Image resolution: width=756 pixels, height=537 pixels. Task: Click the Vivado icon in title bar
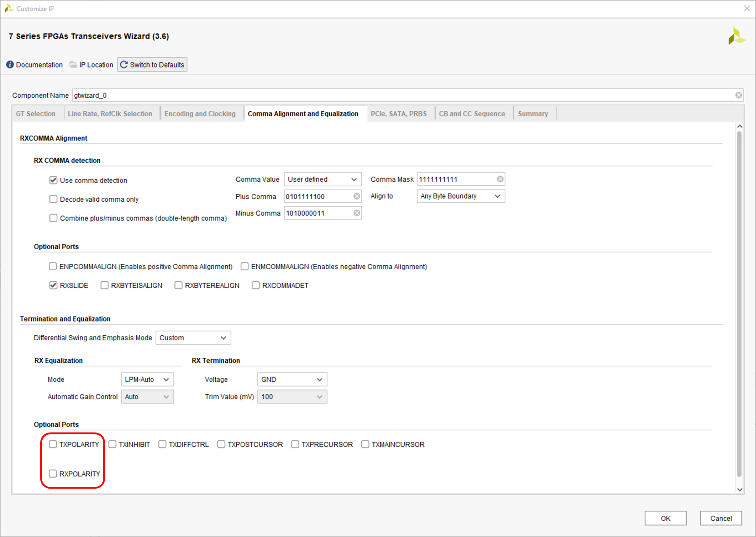point(9,9)
